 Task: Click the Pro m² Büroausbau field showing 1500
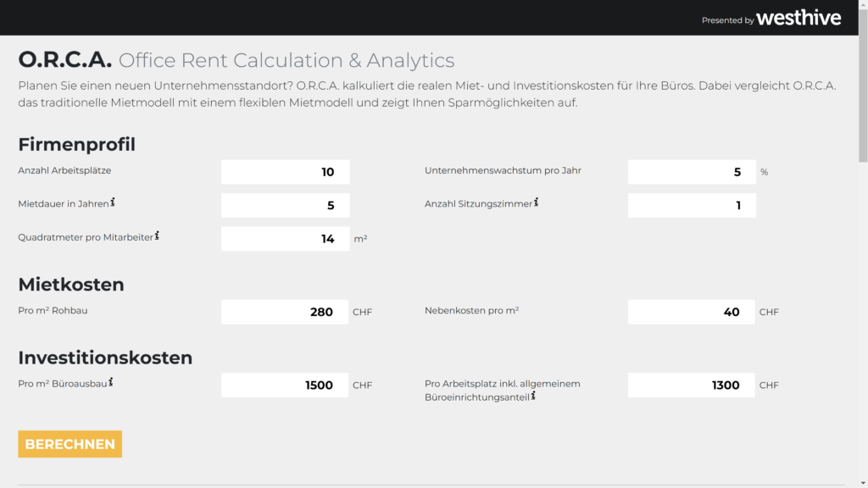tap(285, 385)
